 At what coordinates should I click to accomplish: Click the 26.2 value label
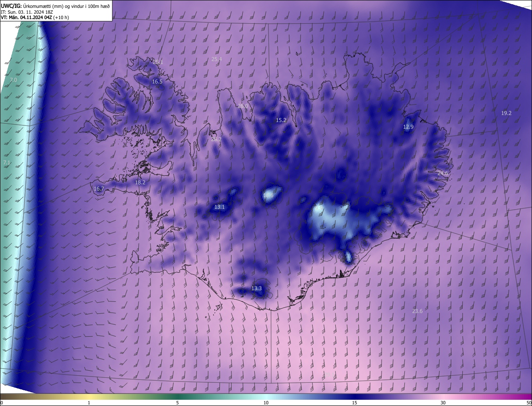[216, 139]
